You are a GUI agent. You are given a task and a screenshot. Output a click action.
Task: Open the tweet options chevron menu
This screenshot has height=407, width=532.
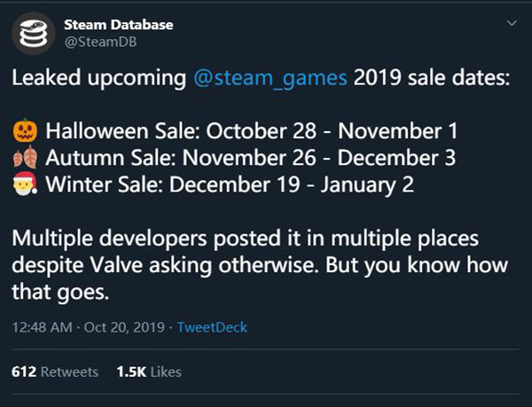pyautogui.click(x=512, y=22)
